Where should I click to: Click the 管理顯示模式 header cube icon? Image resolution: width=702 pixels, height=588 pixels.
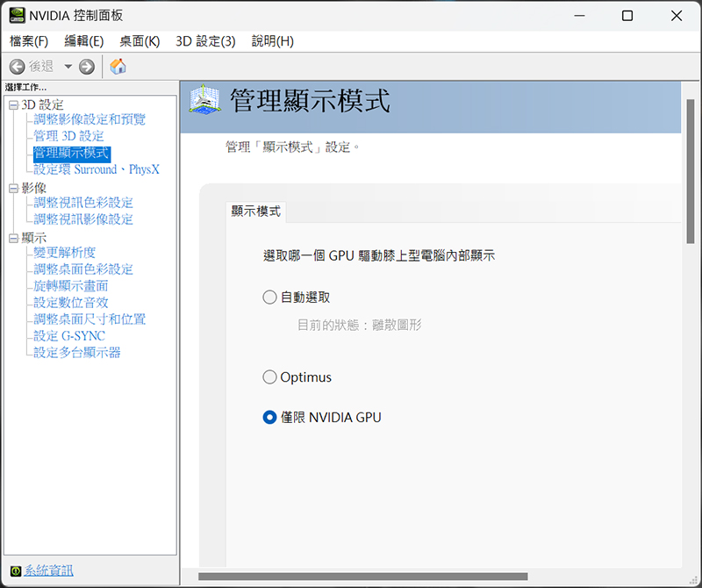click(204, 99)
